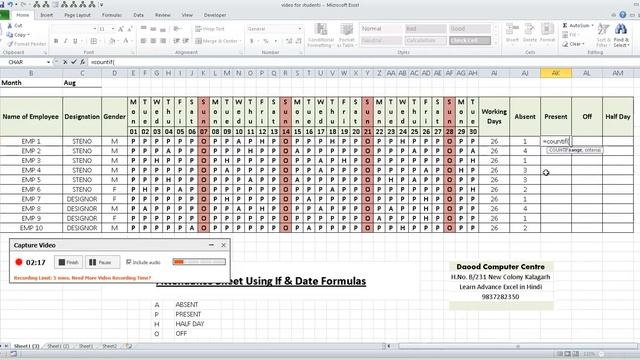Open the font size dropdown
The height and width of the screenshot is (360, 640).
[x=113, y=29]
